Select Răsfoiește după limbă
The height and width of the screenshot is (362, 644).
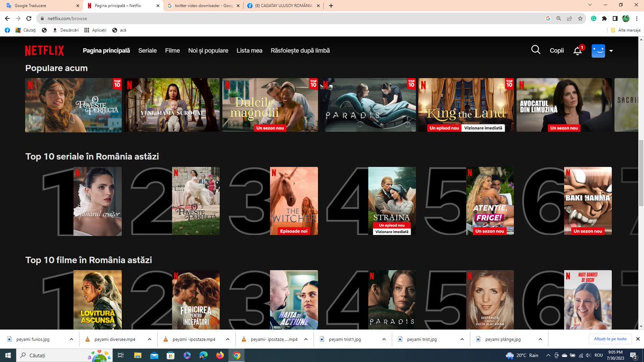point(300,50)
